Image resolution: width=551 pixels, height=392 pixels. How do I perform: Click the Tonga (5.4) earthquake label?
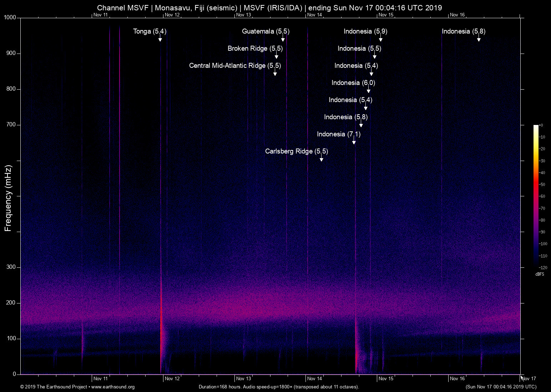click(150, 31)
